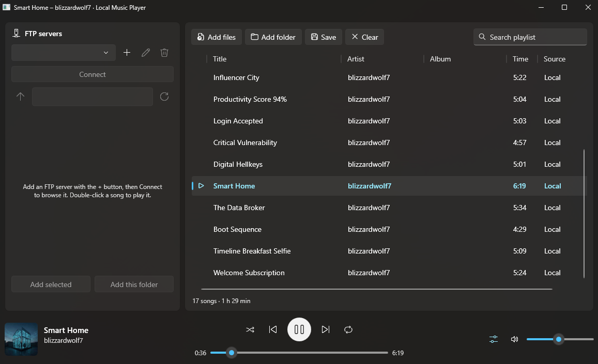Click Add files in the toolbar
This screenshot has height=364, width=598.
pos(216,37)
